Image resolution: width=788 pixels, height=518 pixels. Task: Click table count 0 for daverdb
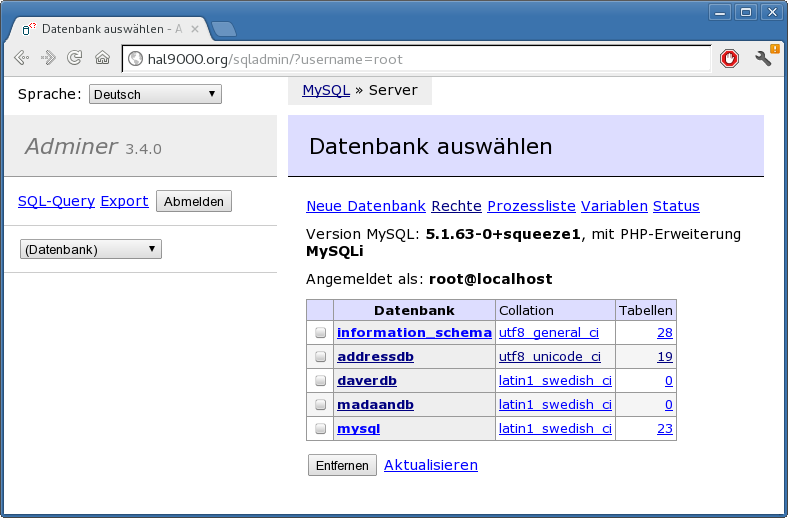[x=669, y=381]
